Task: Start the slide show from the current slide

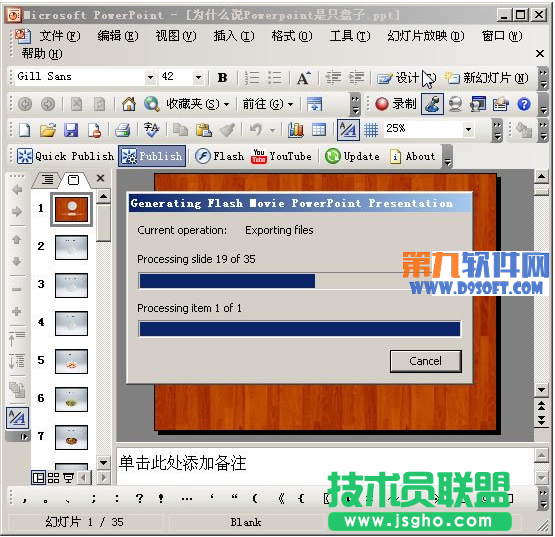Action: pos(68,478)
